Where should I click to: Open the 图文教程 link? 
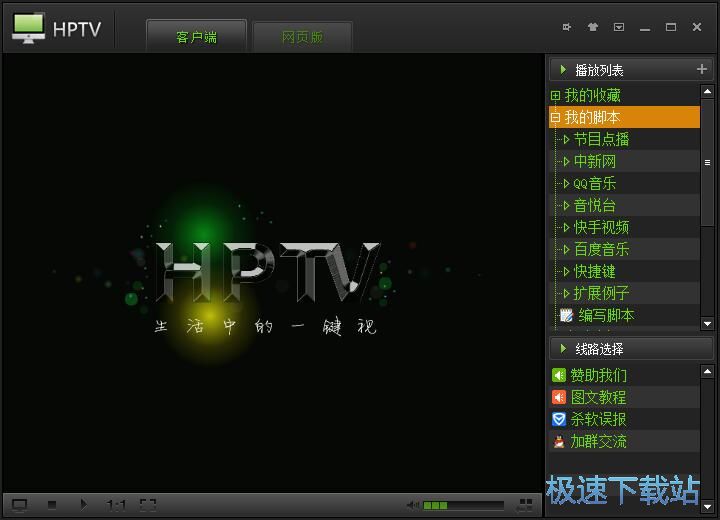coord(598,397)
